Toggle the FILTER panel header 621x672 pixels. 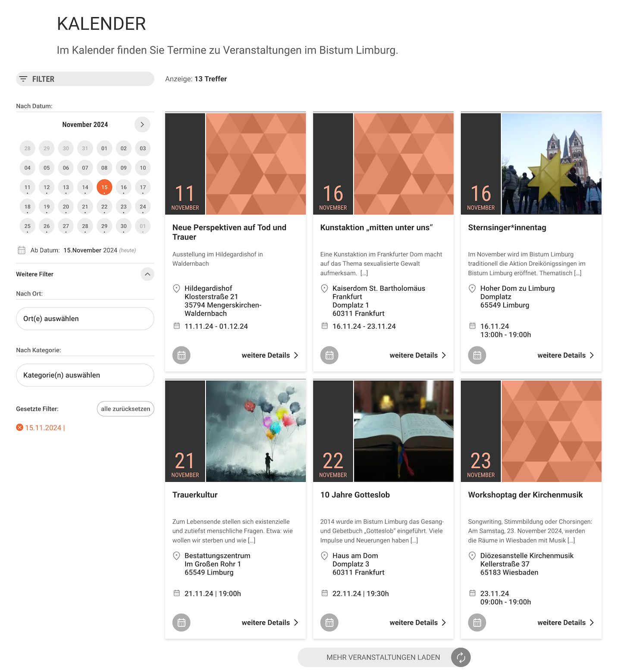tap(85, 79)
